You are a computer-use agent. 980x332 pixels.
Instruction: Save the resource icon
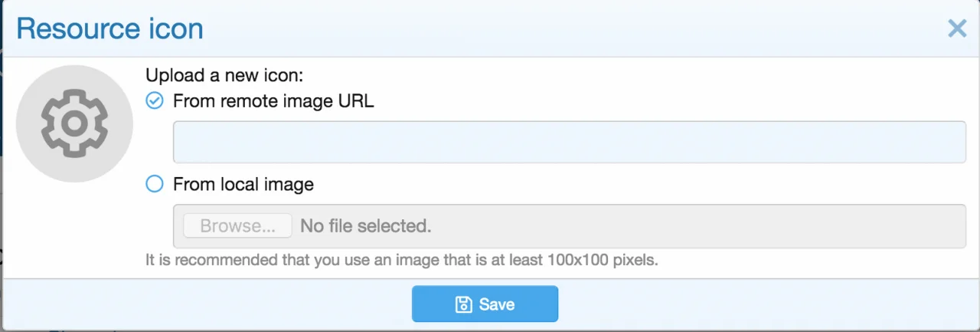click(485, 304)
